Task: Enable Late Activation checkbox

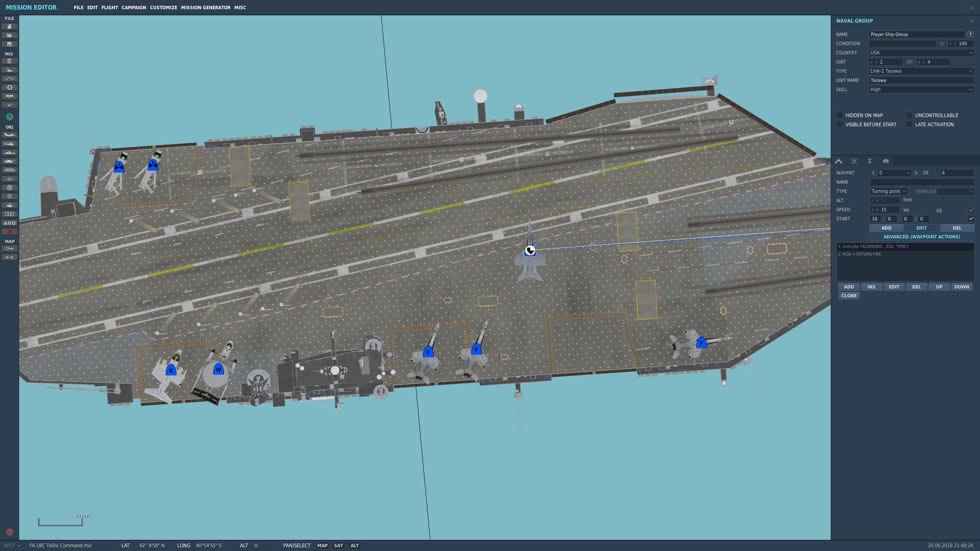Action: [909, 124]
